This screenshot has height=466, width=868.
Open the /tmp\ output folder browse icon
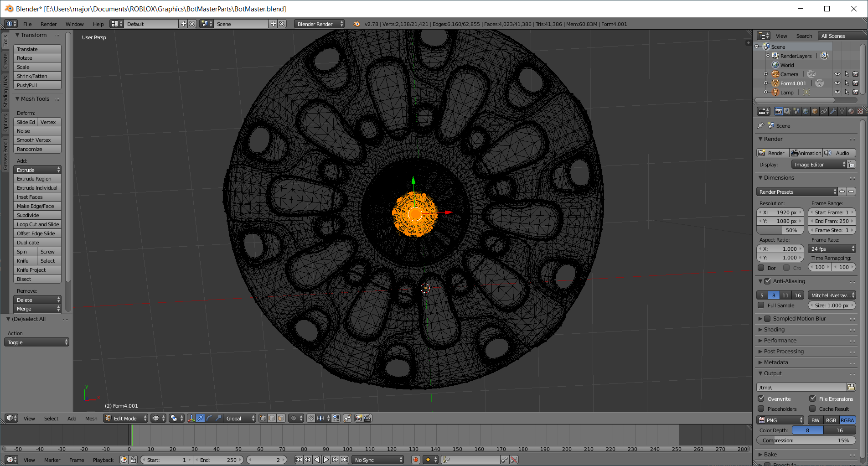(851, 387)
